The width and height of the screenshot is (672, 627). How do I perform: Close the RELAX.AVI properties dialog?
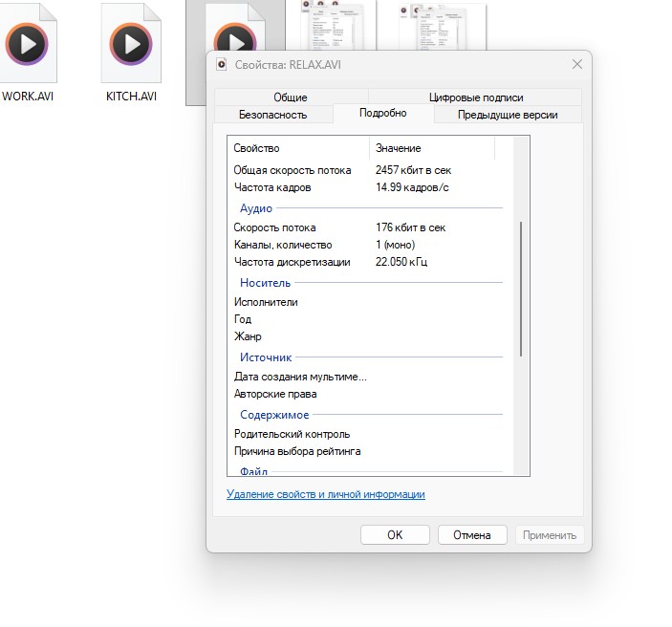(x=576, y=64)
